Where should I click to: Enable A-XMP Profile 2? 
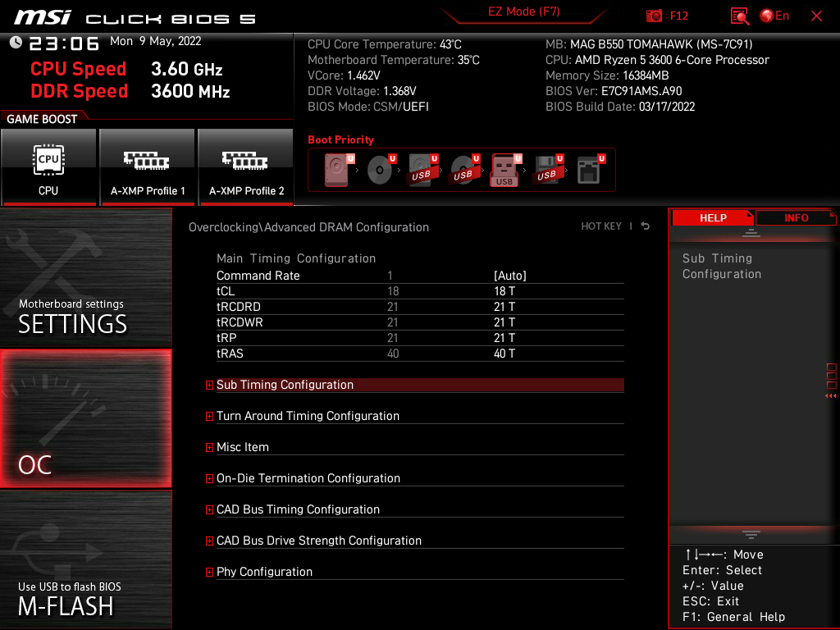point(246,167)
